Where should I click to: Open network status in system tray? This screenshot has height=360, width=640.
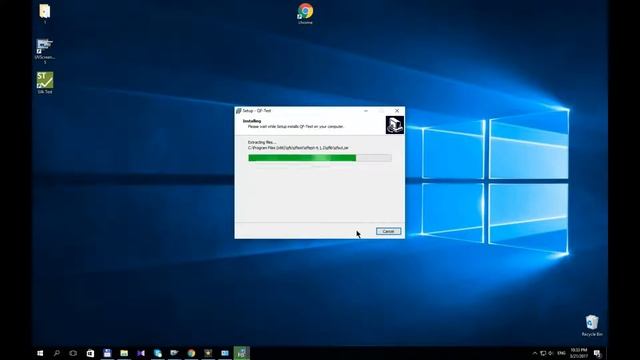(x=543, y=353)
